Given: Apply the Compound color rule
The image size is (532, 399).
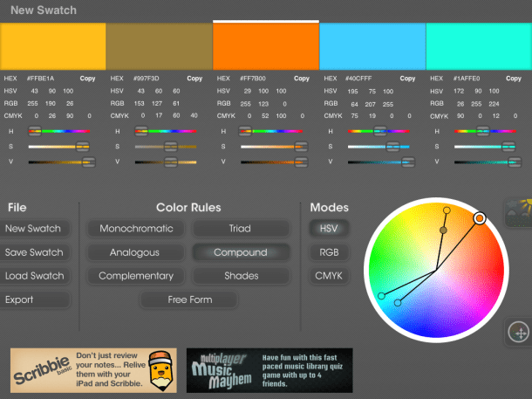Looking at the screenshot, I should tap(241, 252).
